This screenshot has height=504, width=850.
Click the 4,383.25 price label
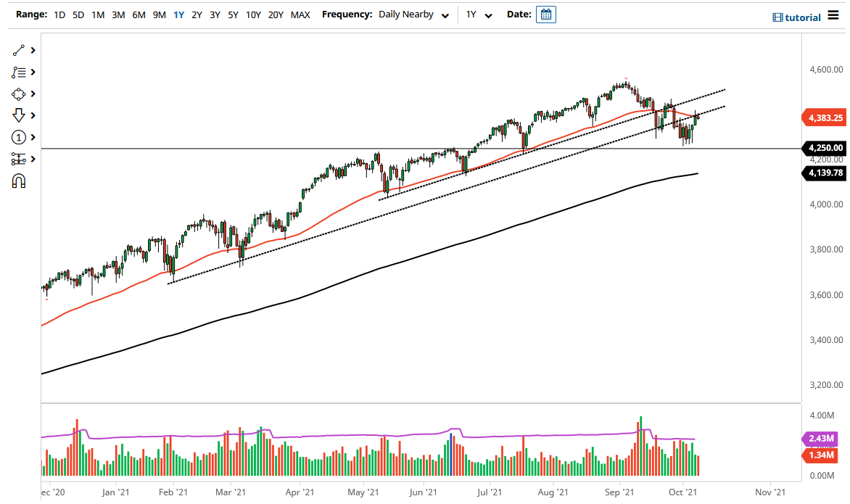click(824, 117)
